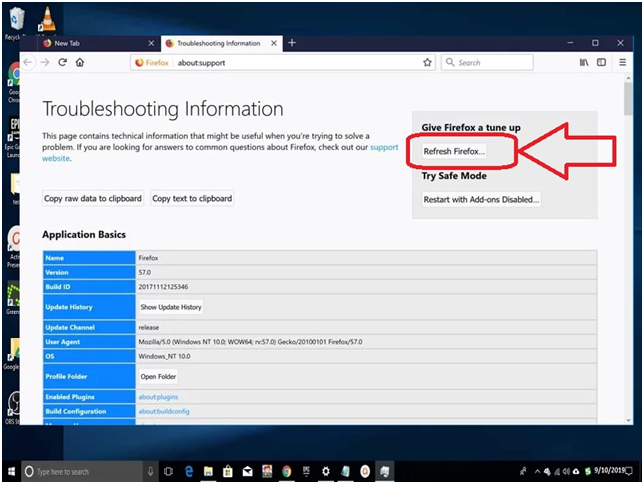Show hidden system tray icons
Screen dimensions: 644x484
click(x=537, y=472)
